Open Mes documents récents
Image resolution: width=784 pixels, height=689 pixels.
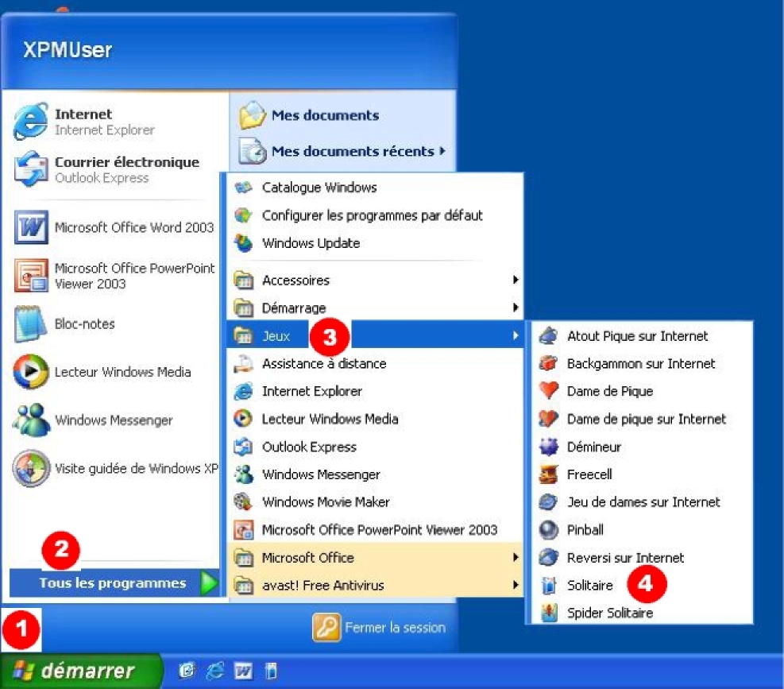point(342,151)
